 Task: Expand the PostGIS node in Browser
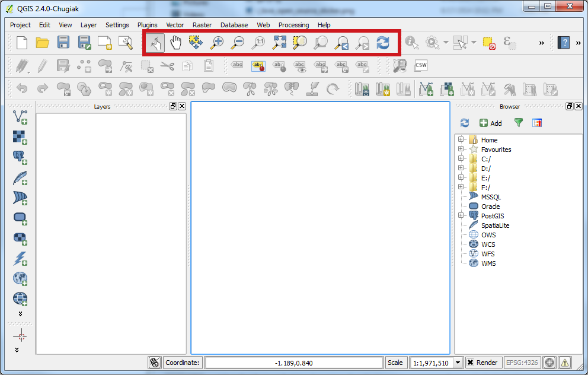[461, 216]
